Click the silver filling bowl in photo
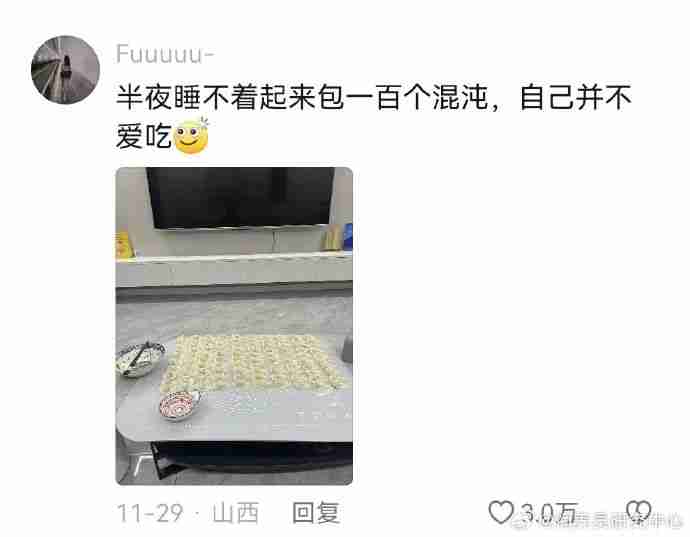 coord(140,359)
